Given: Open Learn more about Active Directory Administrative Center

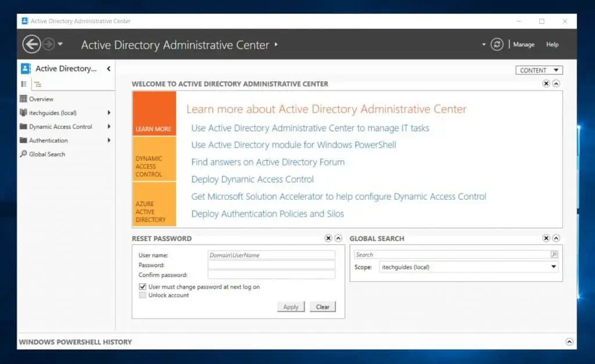Looking at the screenshot, I should point(327,109).
